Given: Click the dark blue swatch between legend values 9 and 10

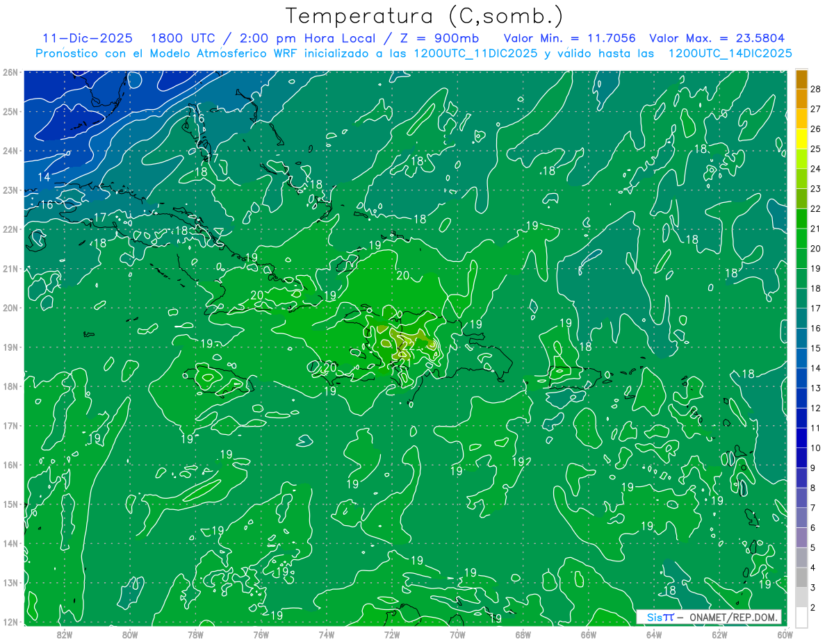Looking at the screenshot, I should click(x=802, y=458).
